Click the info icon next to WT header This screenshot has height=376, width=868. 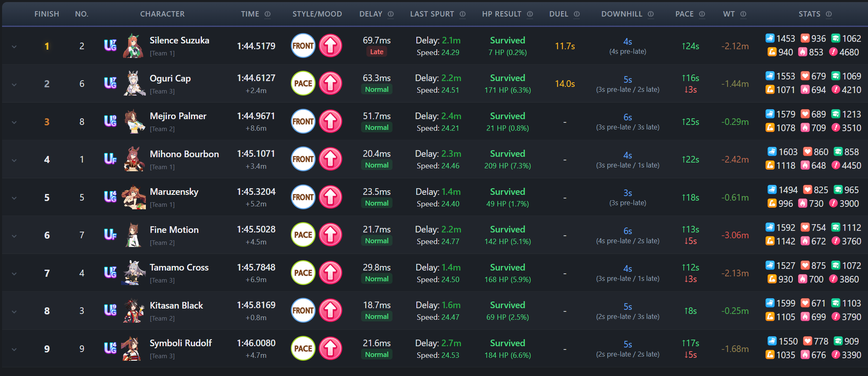click(743, 14)
